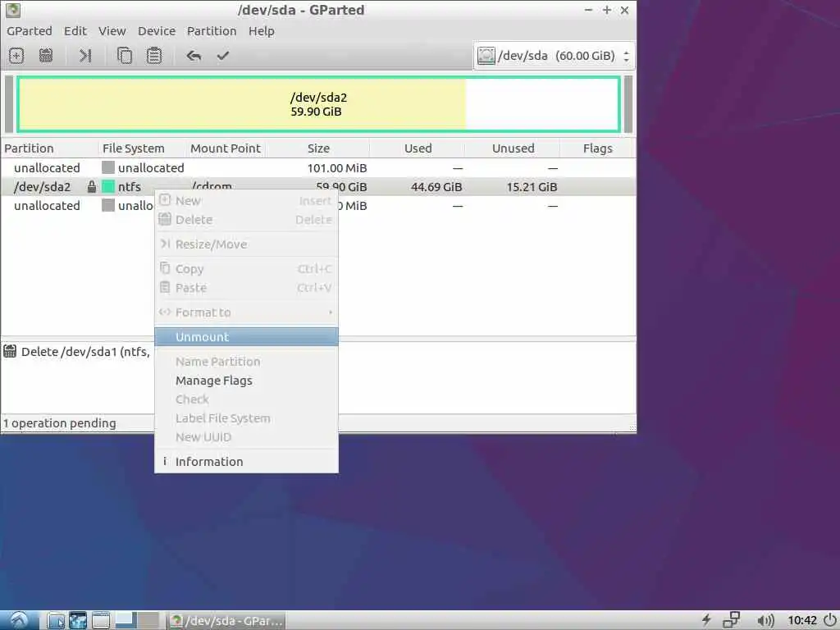Click the 15.21 GiB unused value

pyautogui.click(x=532, y=187)
